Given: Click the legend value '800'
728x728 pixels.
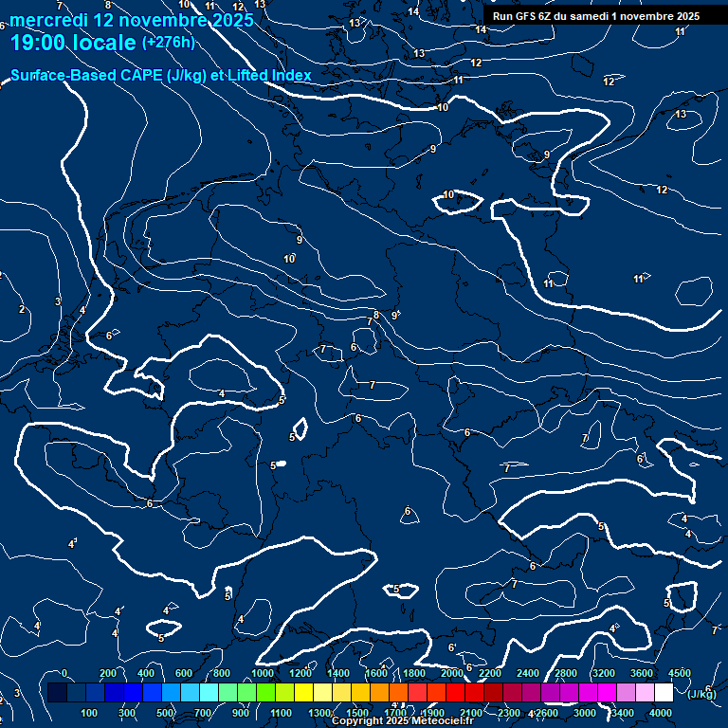Looking at the screenshot, I should pyautogui.click(x=222, y=673).
